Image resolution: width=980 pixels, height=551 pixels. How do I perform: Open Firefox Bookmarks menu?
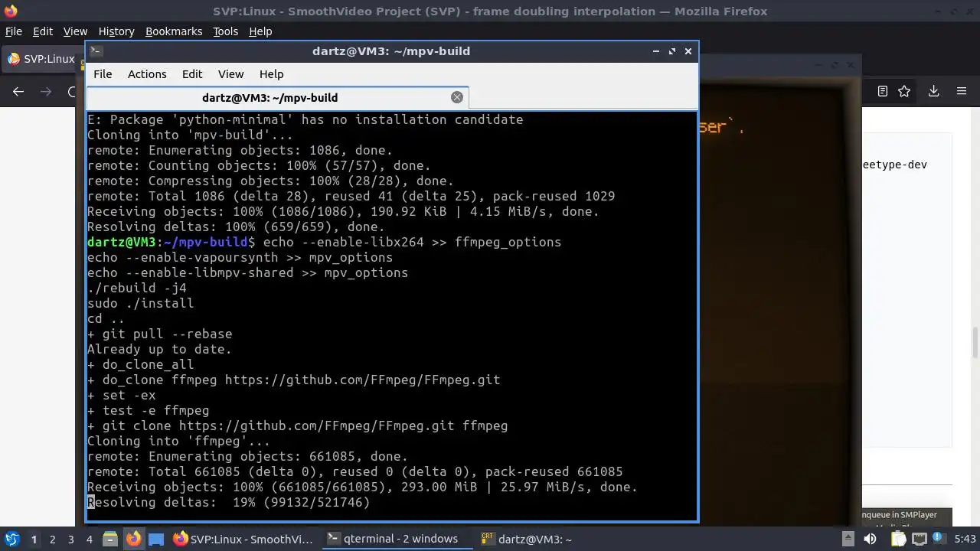pos(174,31)
